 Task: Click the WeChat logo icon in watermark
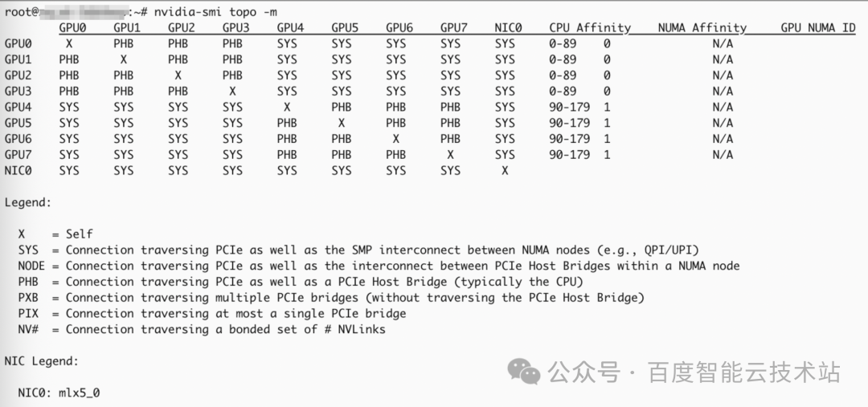click(x=524, y=371)
